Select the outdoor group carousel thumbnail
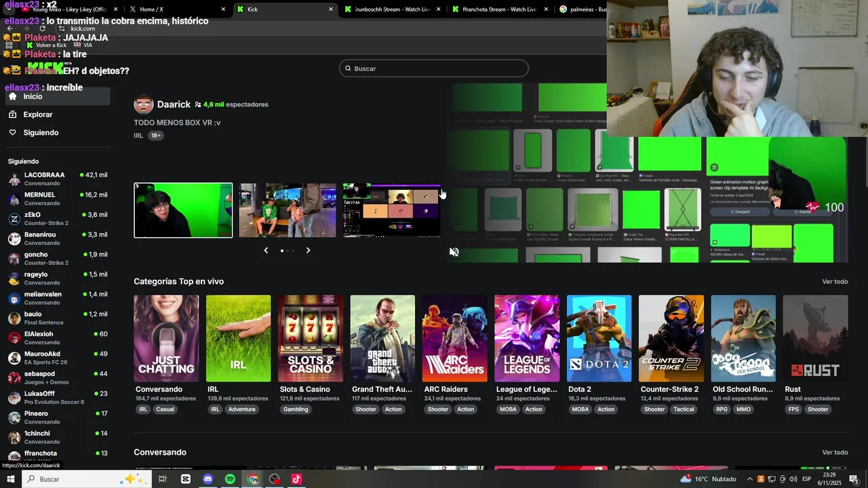 pos(288,210)
